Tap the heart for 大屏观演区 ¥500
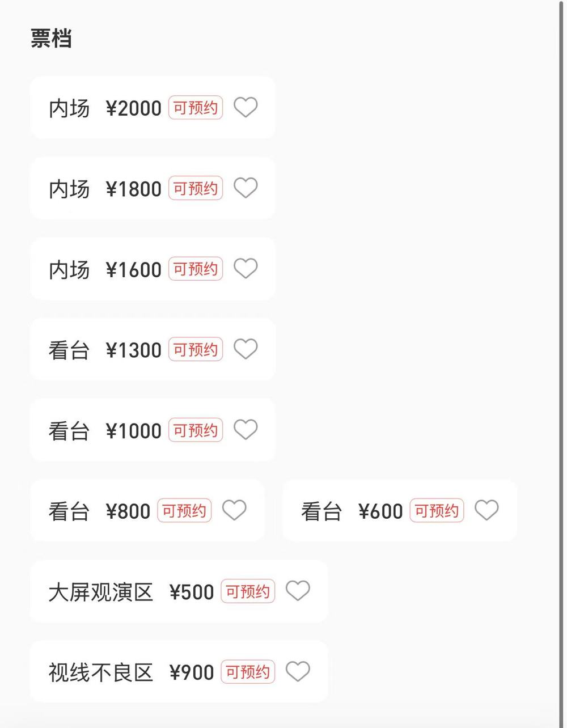Image resolution: width=567 pixels, height=728 pixels. click(298, 591)
